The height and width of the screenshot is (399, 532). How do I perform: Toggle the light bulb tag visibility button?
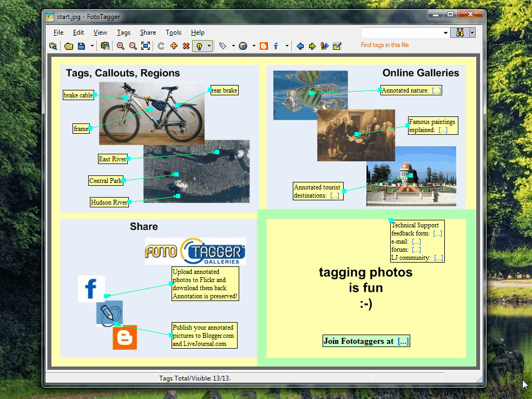pos(200,46)
